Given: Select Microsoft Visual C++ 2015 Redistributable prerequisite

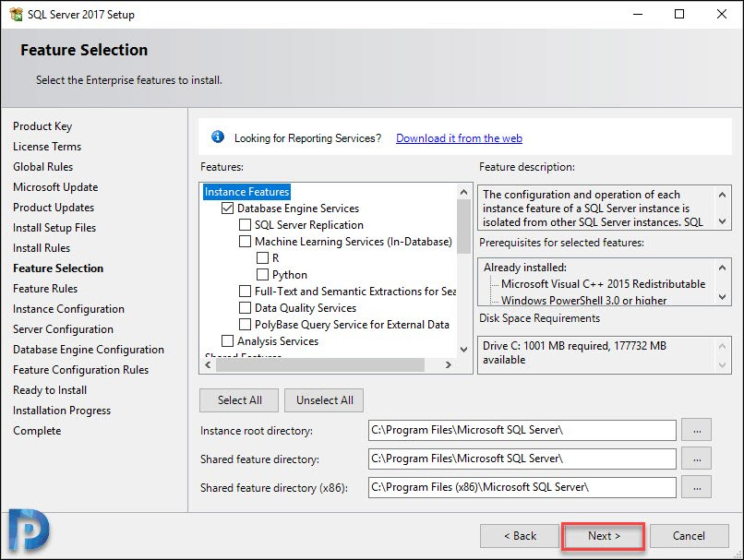Looking at the screenshot, I should 603,284.
